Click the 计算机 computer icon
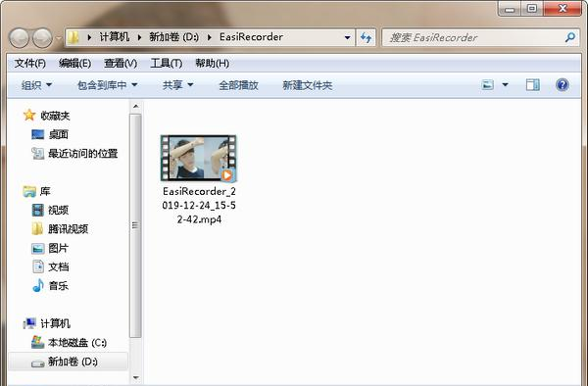 click(29, 323)
